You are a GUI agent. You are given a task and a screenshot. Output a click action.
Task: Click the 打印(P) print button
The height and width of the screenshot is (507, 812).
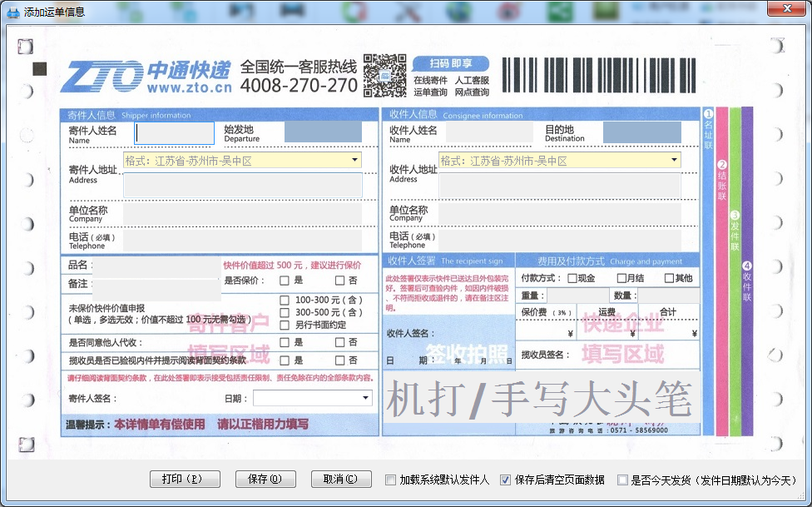pyautogui.click(x=185, y=479)
